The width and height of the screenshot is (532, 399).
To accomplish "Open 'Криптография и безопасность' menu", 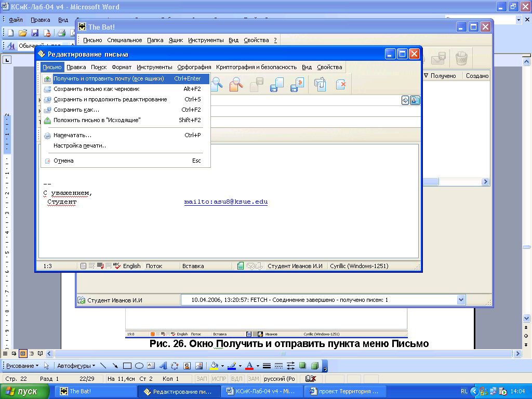I will point(256,67).
